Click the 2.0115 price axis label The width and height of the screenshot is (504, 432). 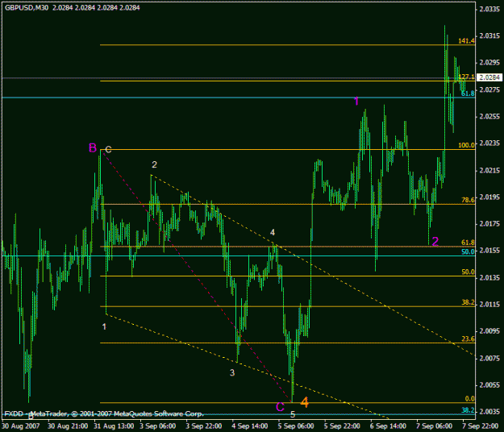click(489, 304)
